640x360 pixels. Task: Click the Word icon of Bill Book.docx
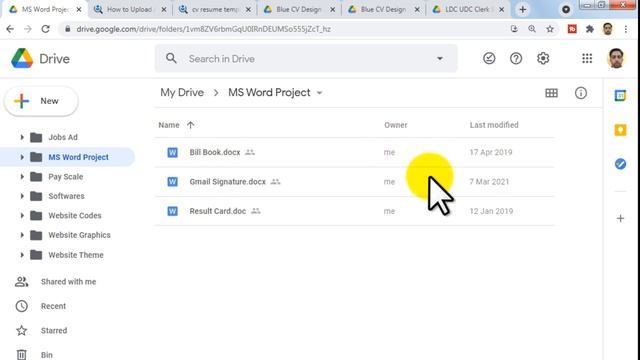coord(173,152)
